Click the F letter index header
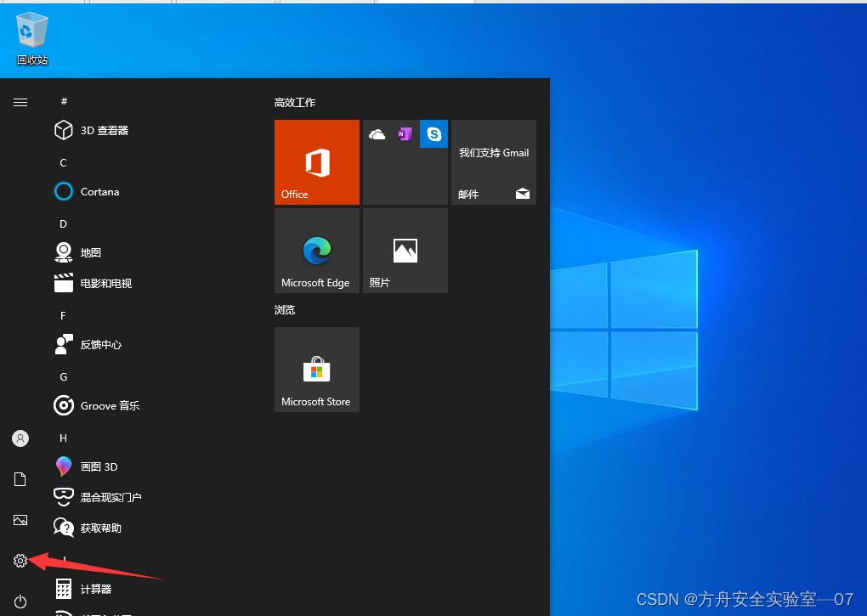Viewport: 867px width, 616px height. (63, 315)
